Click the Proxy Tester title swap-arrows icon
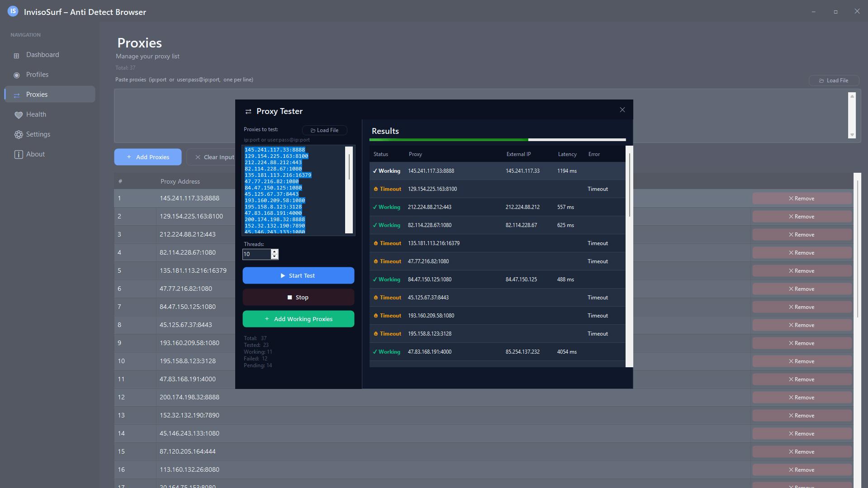Screen dimensions: 868x488 (x=248, y=111)
